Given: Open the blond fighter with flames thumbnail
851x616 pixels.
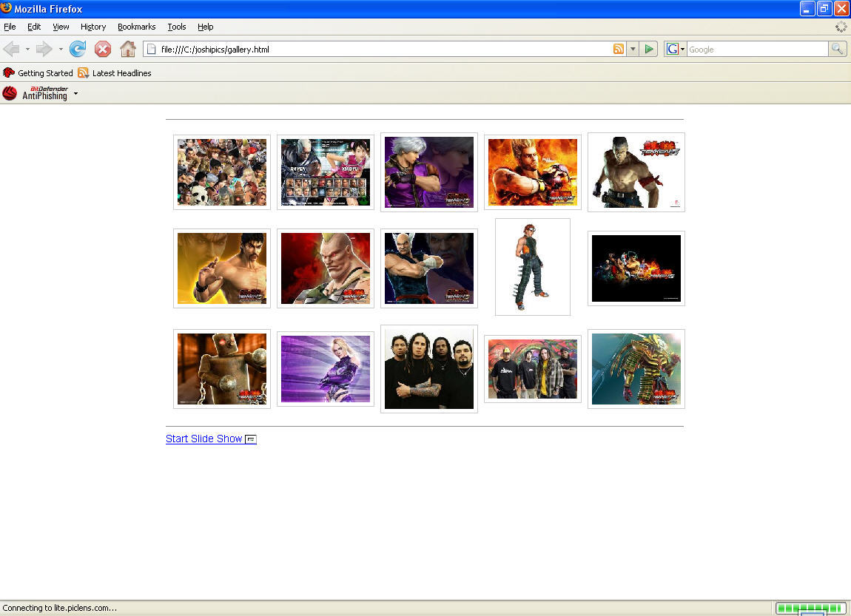Looking at the screenshot, I should pos(533,172).
